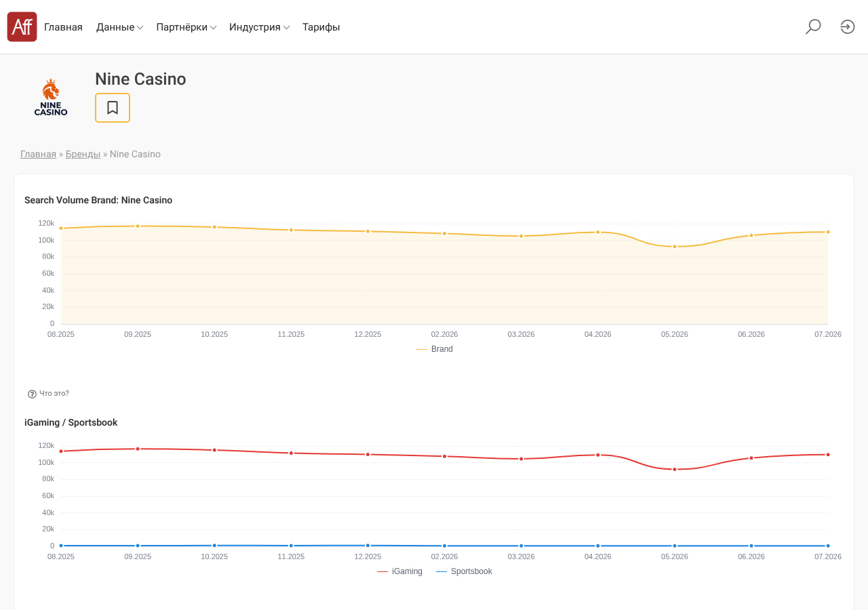Image resolution: width=868 pixels, height=610 pixels.
Task: Toggle the iGaming legend series
Action: click(399, 571)
